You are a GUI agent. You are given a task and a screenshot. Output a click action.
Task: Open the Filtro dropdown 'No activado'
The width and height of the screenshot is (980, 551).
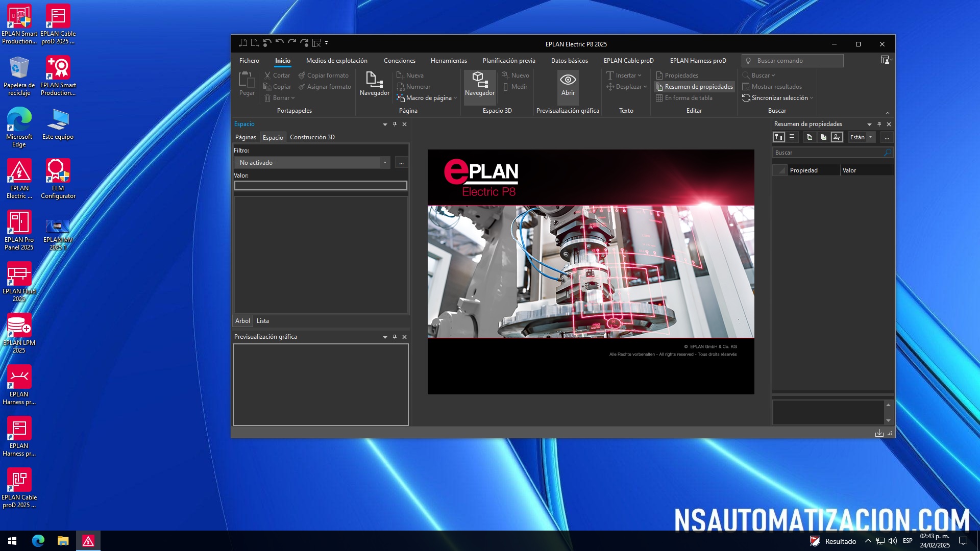point(312,162)
